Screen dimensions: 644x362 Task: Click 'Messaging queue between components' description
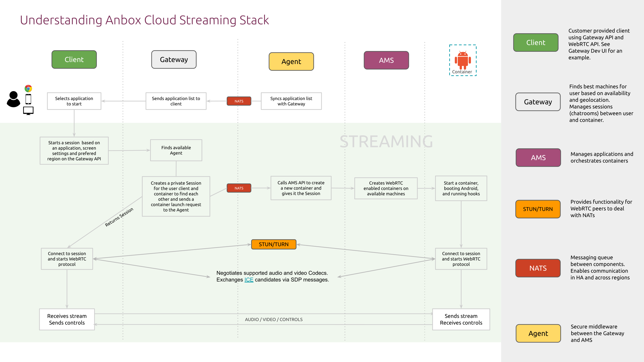tap(600, 267)
